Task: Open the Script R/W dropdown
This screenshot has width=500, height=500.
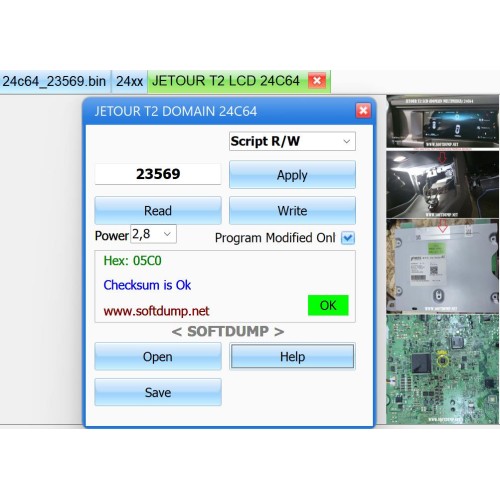Action: click(292, 141)
